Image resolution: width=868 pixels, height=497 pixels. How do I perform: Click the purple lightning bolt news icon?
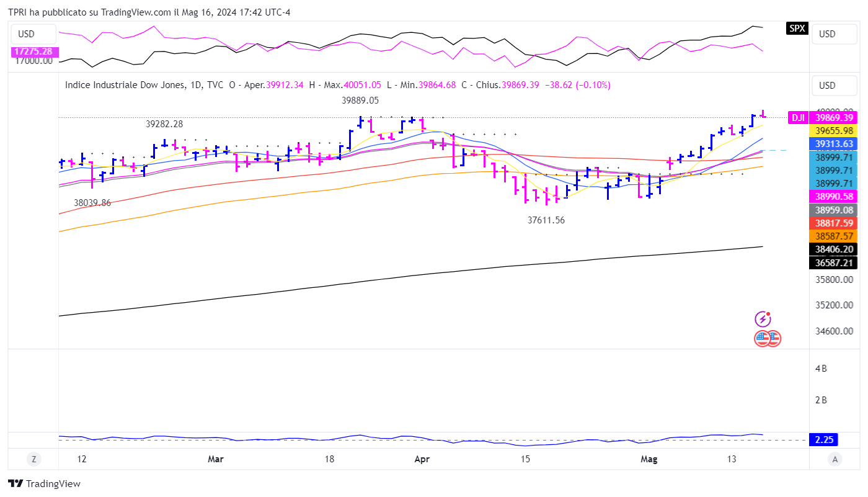[x=763, y=319]
